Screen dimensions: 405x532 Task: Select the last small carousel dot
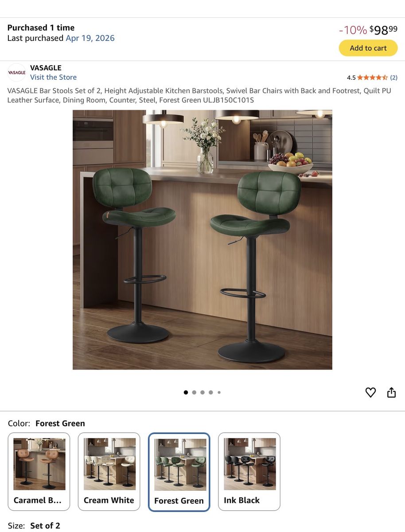[219, 392]
